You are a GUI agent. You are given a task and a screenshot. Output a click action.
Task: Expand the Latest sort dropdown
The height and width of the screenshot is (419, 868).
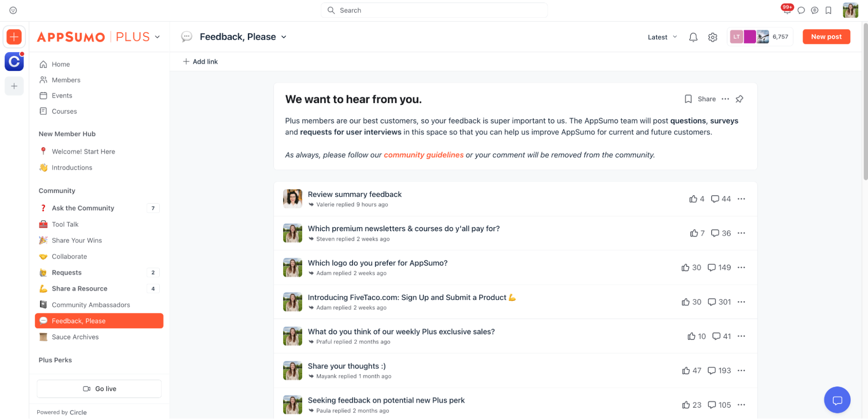point(662,37)
